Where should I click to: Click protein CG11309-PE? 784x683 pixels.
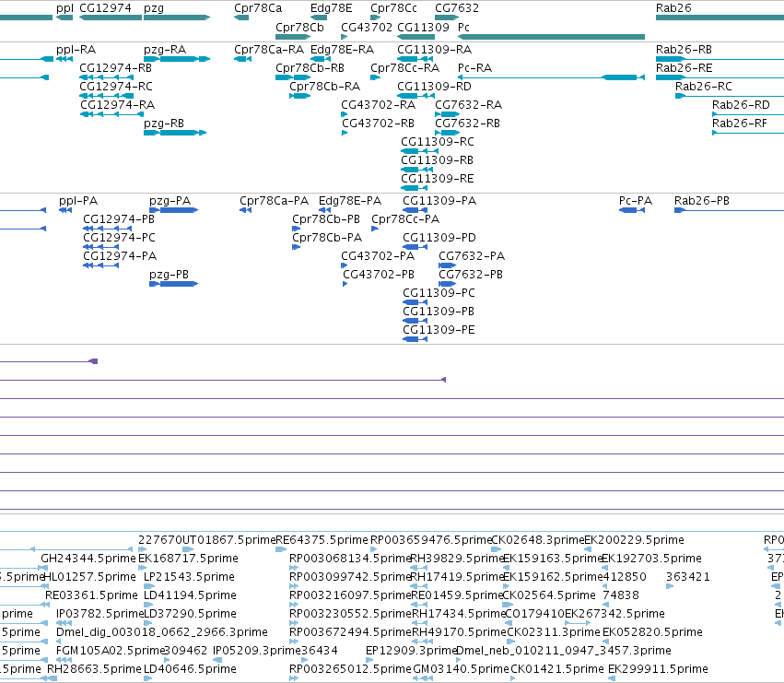point(439,330)
